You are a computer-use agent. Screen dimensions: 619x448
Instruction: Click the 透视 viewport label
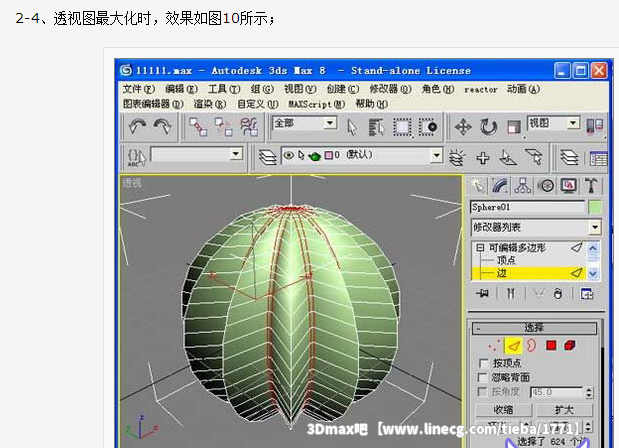point(132,183)
